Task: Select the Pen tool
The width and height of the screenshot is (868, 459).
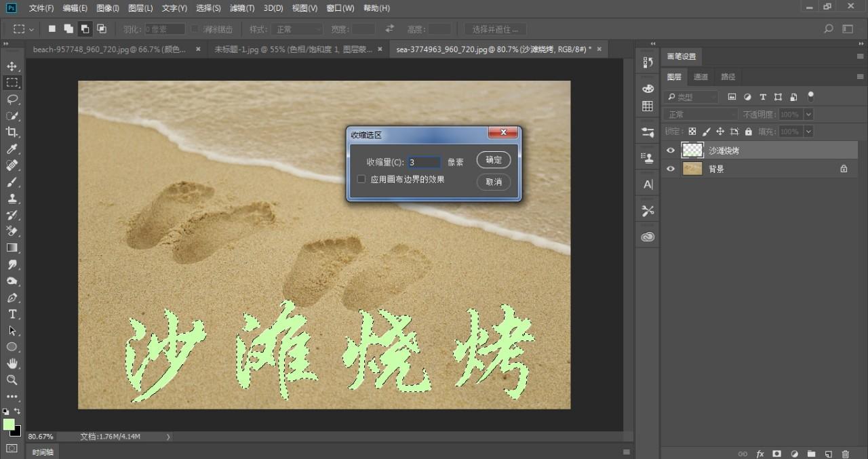Action: tap(12, 298)
